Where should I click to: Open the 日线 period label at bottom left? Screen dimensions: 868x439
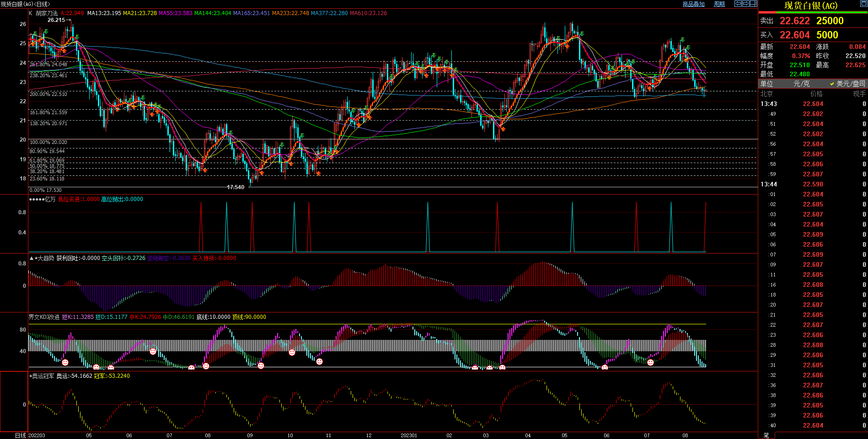(20, 435)
